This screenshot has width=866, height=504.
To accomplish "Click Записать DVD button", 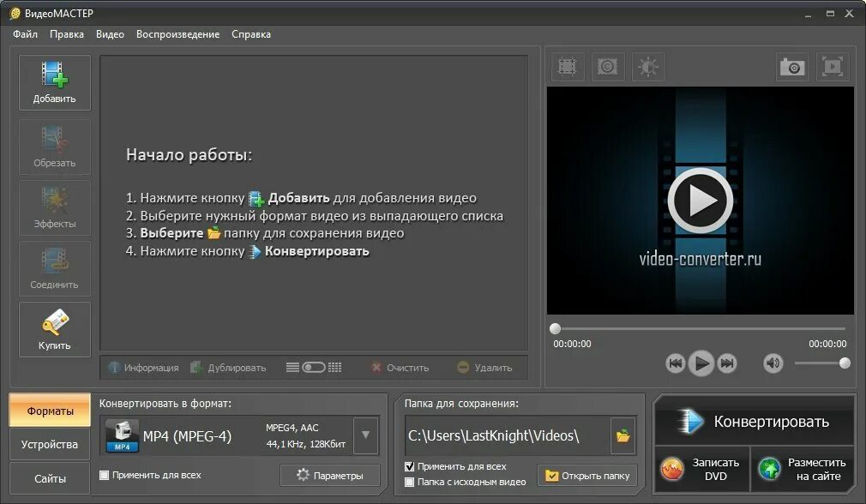I will click(702, 469).
